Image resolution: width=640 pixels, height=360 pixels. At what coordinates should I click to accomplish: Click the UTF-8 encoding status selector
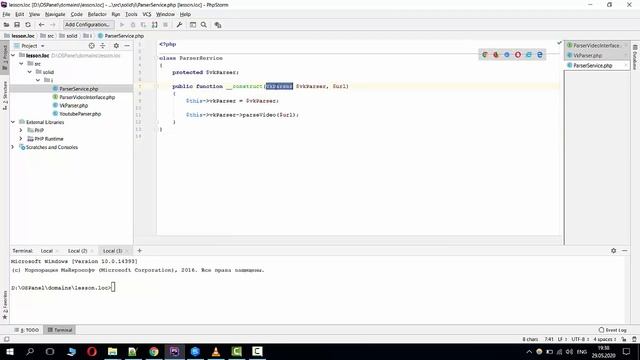580,339
